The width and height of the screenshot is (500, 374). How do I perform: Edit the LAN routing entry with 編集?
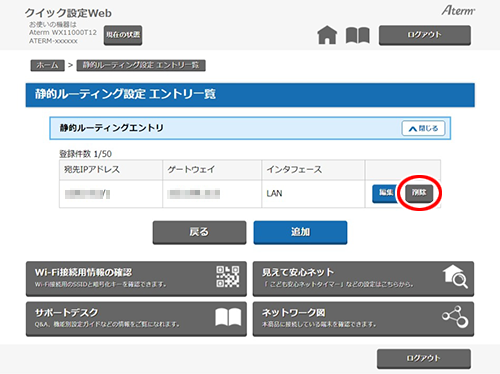[386, 193]
